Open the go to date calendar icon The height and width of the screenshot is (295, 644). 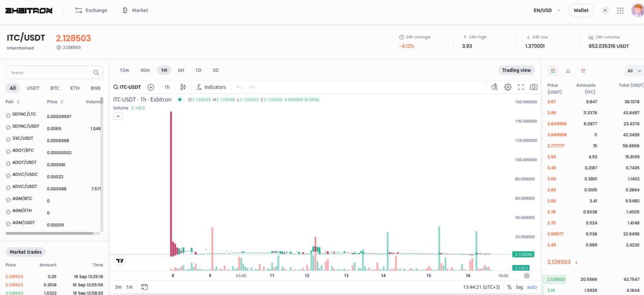[144, 287]
